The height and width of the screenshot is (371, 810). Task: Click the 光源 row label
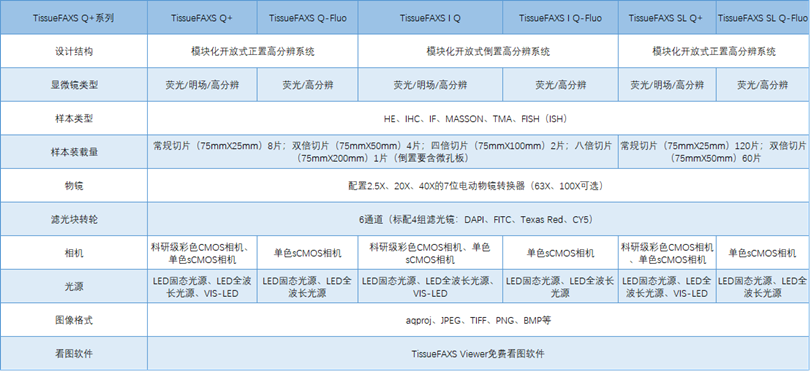[x=74, y=286]
